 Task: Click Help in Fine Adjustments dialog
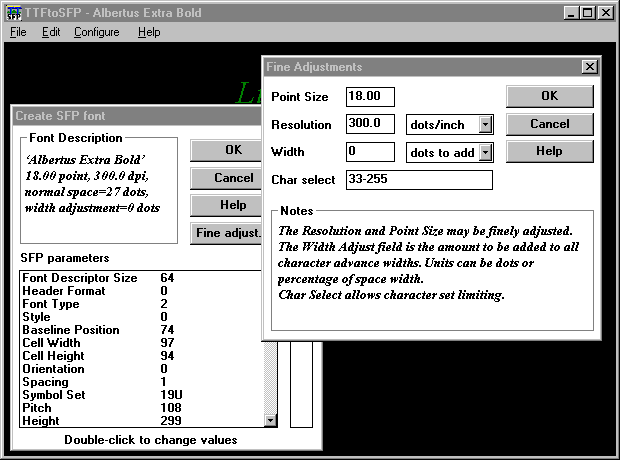tap(550, 151)
